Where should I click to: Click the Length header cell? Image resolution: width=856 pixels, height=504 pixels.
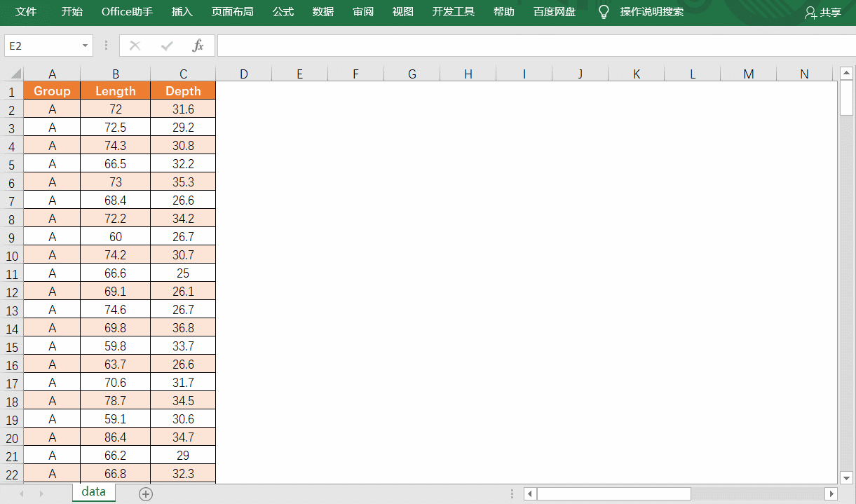point(116,91)
